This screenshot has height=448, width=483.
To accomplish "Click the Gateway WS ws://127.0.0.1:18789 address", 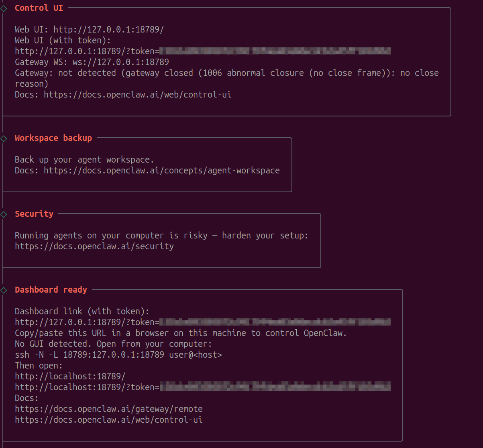I will pyautogui.click(x=120, y=62).
